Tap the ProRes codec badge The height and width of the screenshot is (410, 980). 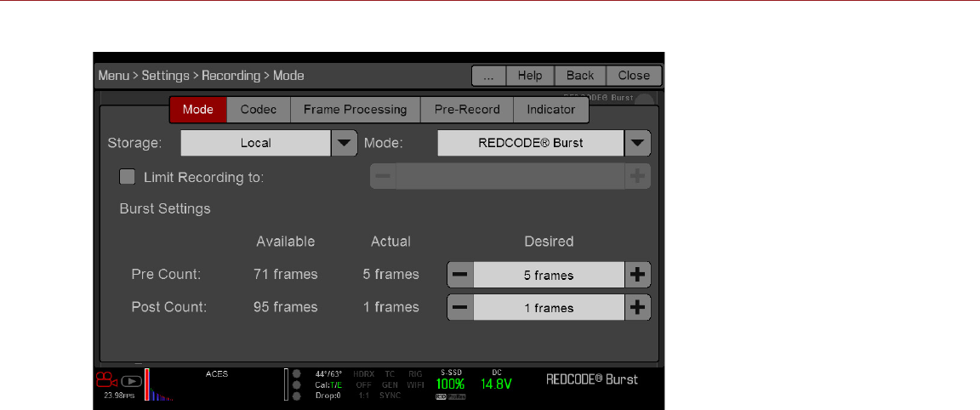457,397
